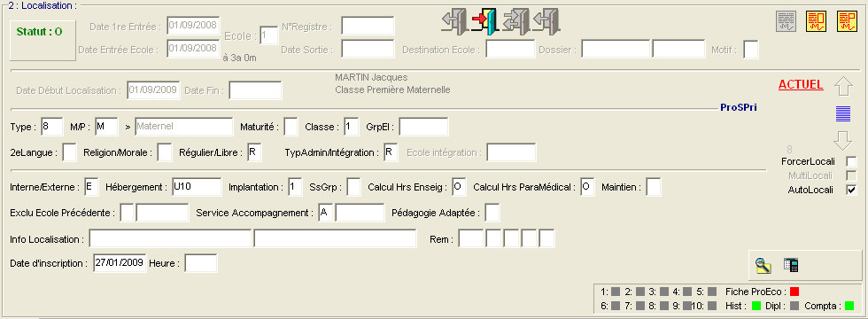
Task: Click the green Compta indicator square
Action: coord(849,305)
